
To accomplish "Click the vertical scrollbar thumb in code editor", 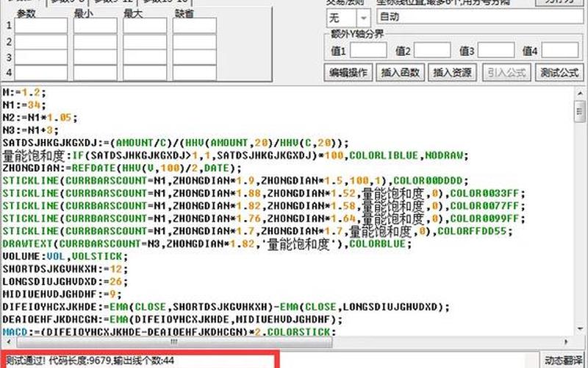I will (578, 110).
